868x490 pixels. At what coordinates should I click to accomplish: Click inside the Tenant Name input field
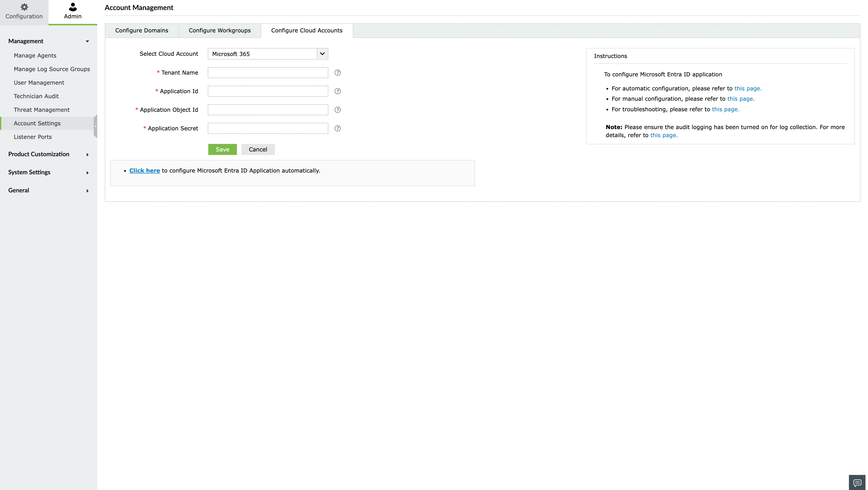point(268,73)
